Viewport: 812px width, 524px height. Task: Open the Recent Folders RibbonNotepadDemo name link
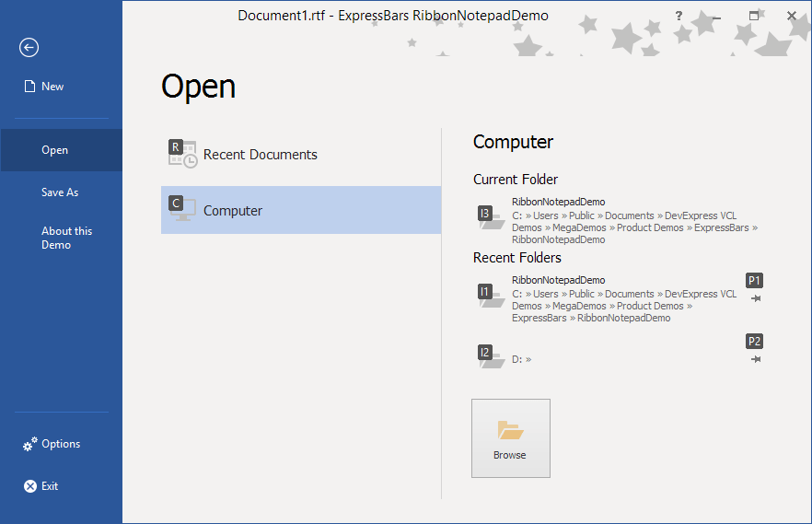(x=558, y=280)
